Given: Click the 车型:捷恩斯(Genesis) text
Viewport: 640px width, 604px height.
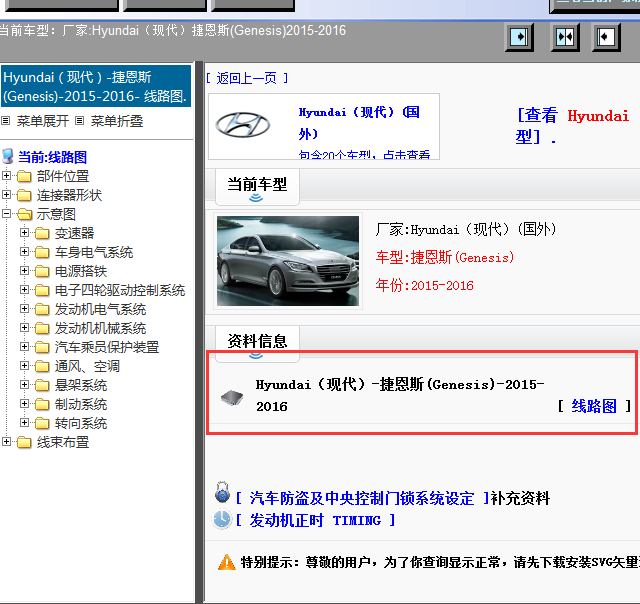Looking at the screenshot, I should coord(444,258).
